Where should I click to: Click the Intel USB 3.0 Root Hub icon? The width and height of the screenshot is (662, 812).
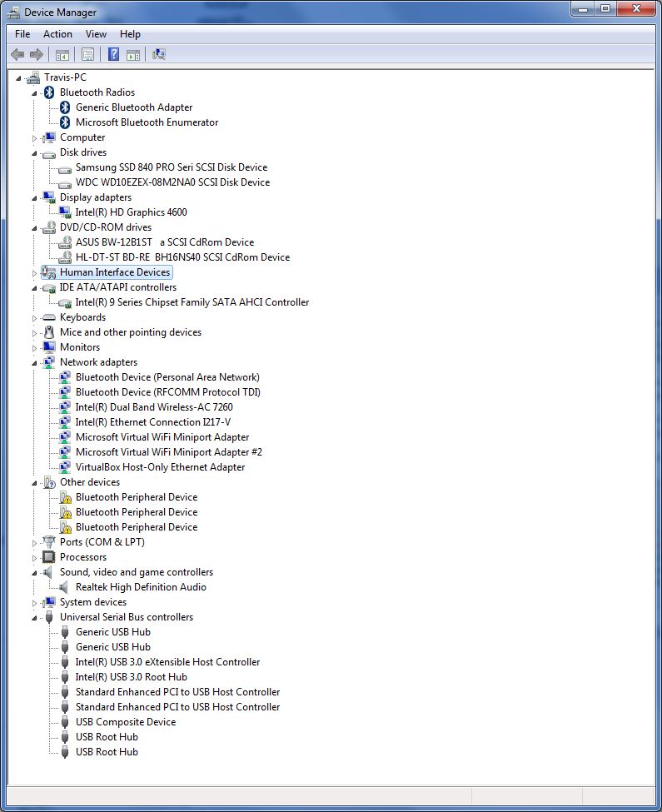pyautogui.click(x=65, y=677)
